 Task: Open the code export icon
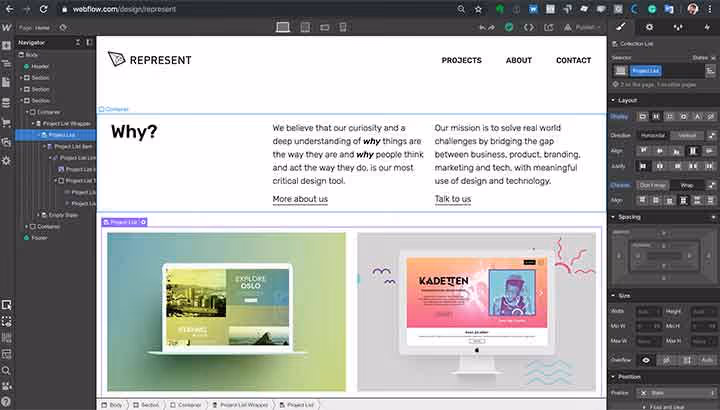tap(529, 28)
